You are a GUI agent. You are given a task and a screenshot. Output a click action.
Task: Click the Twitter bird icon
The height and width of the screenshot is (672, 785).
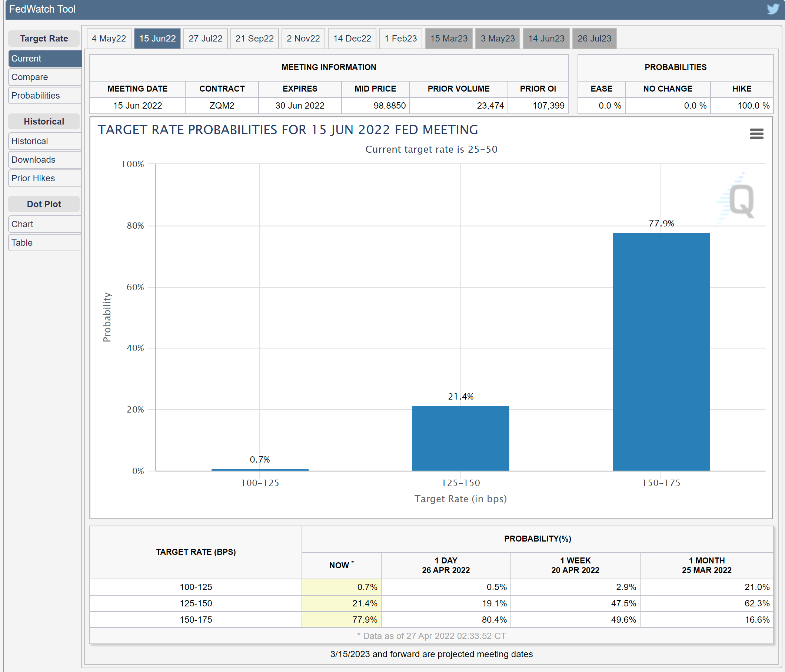773,9
